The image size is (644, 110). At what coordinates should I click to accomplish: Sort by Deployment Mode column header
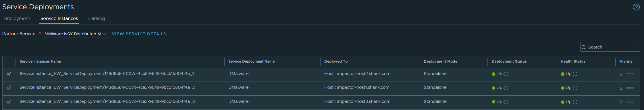click(440, 61)
